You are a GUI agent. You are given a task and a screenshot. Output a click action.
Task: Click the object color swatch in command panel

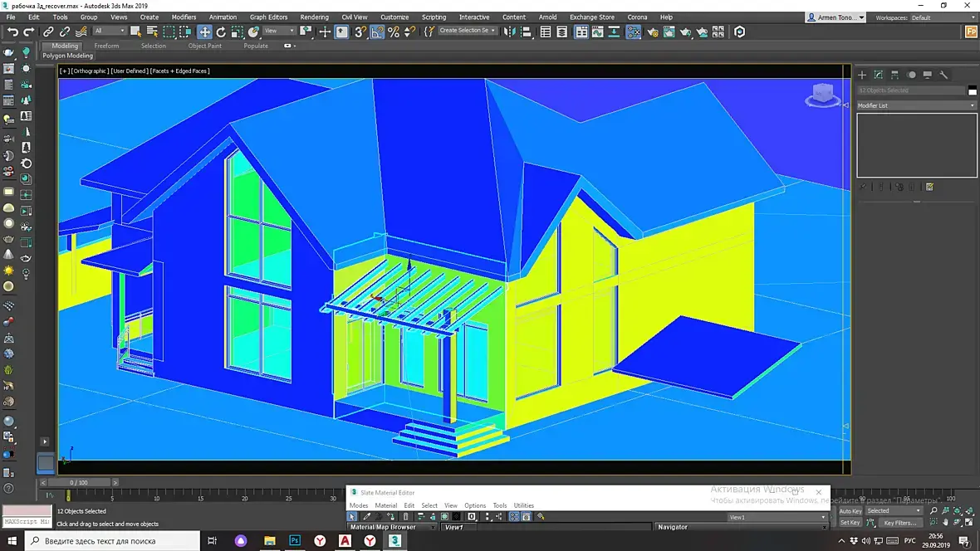(973, 90)
